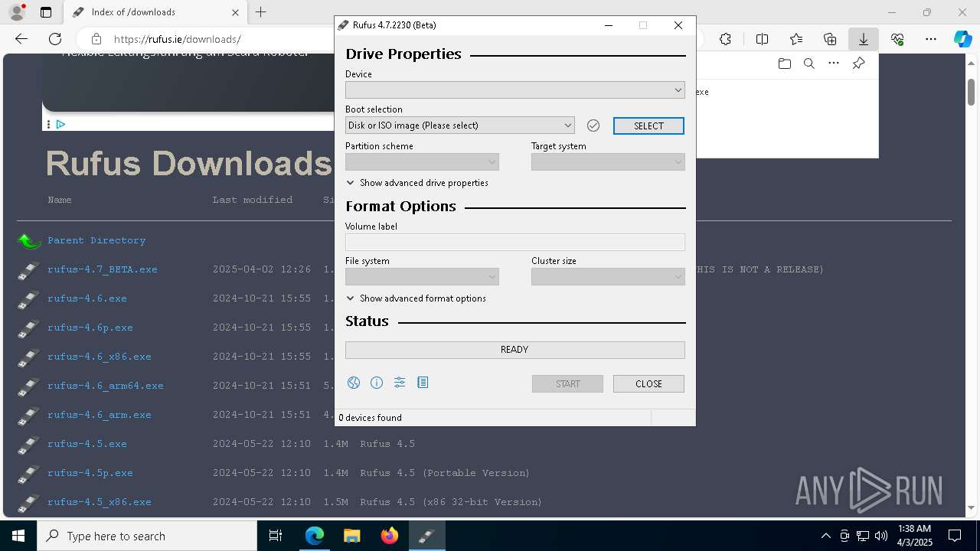This screenshot has width=980, height=551.
Task: Open the Partition scheme dropdown
Action: click(x=422, y=162)
